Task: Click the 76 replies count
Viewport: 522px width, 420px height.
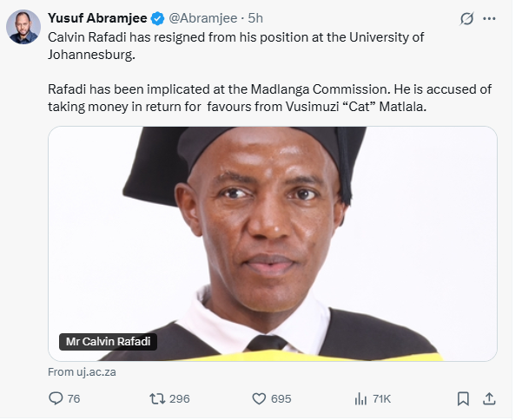Action: (73, 398)
